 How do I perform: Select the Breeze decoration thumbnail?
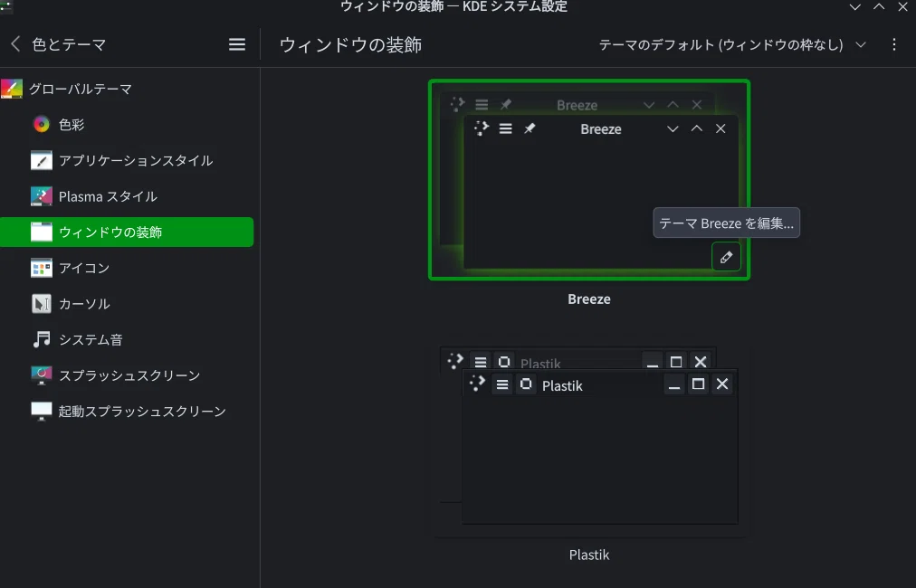click(x=589, y=180)
